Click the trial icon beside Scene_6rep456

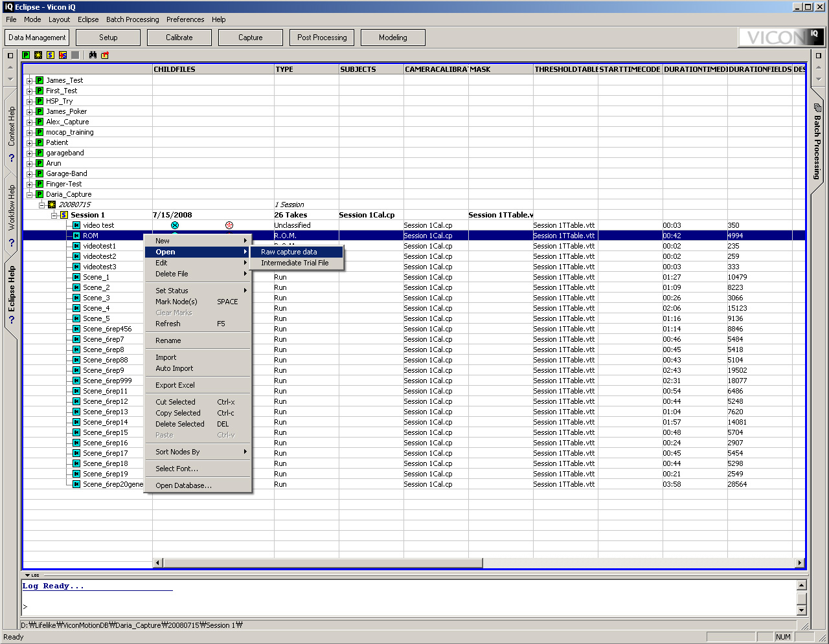tap(76, 329)
